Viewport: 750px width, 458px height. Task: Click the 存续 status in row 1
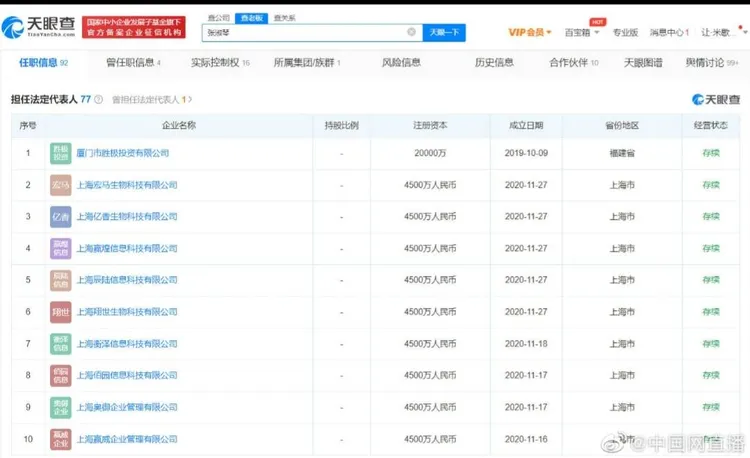click(711, 153)
